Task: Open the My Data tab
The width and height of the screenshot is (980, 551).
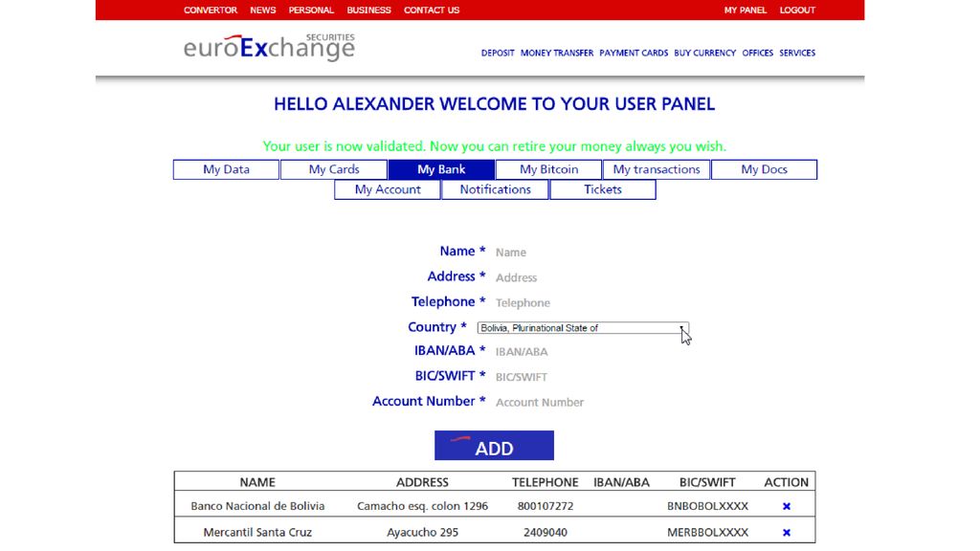Action: pos(226,169)
